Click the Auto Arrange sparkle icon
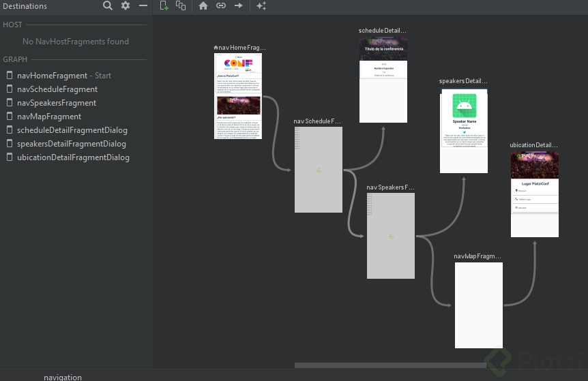The image size is (588, 381). click(x=261, y=5)
